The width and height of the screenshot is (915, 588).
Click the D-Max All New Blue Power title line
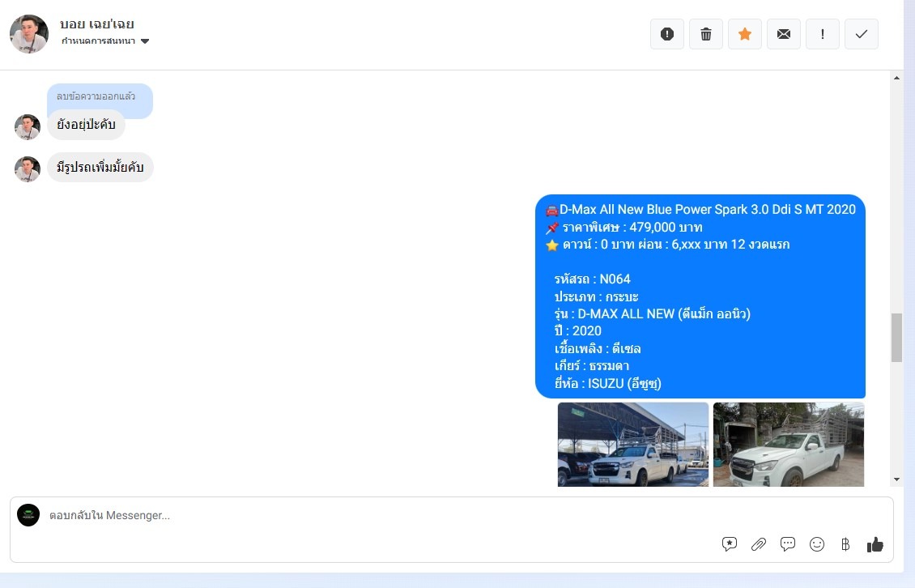point(701,210)
